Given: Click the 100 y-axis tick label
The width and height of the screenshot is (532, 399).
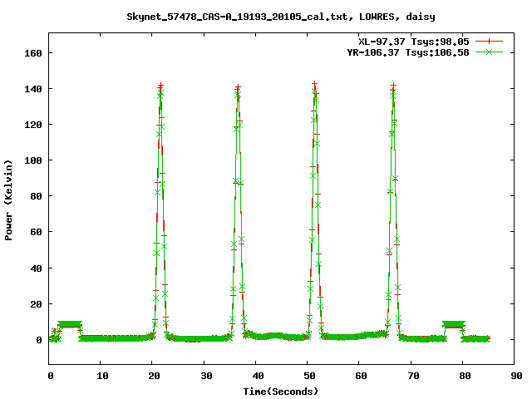Looking at the screenshot, I should pos(33,160).
